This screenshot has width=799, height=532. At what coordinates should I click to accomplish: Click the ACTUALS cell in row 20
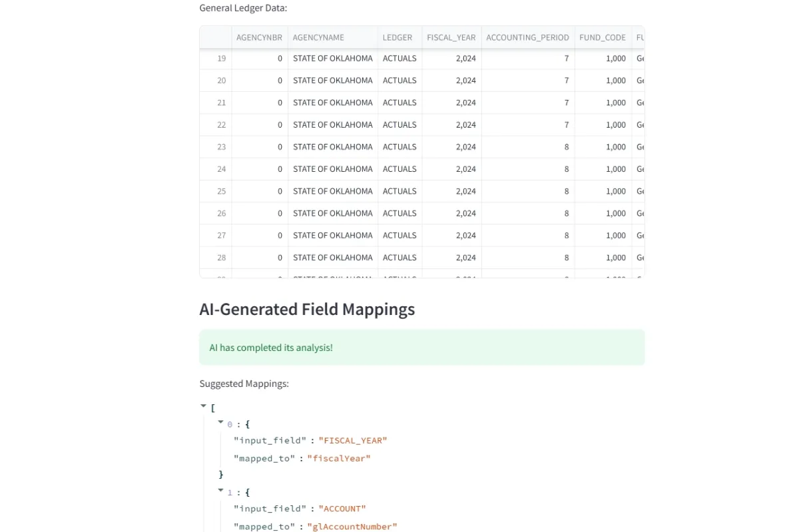point(400,81)
